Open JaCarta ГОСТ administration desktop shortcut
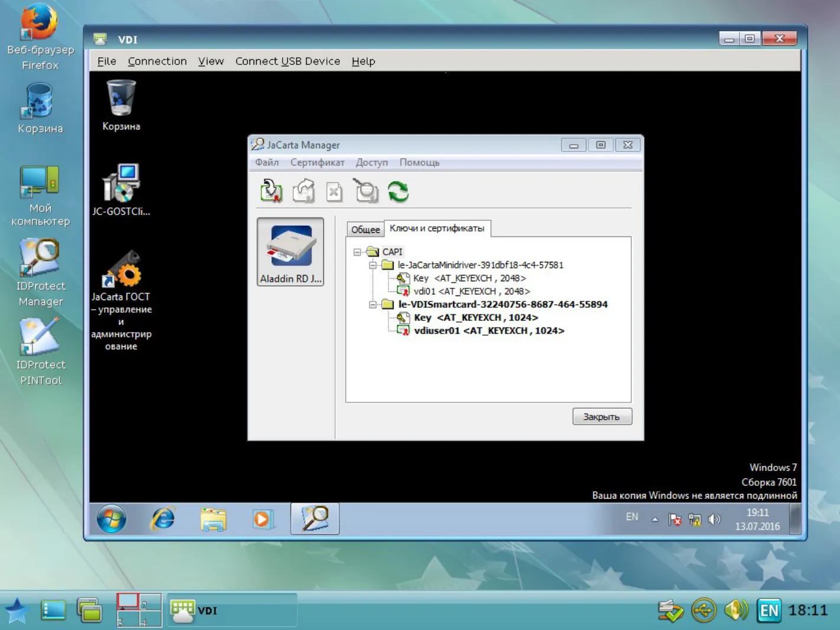This screenshot has width=840, height=630. [121, 301]
